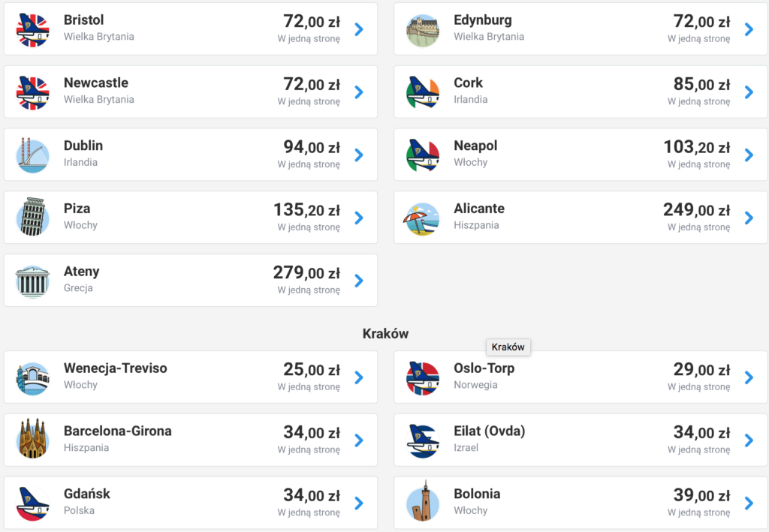Open the Eilat (Ovda) chevron arrow
The height and width of the screenshot is (532, 769).
[x=749, y=440]
